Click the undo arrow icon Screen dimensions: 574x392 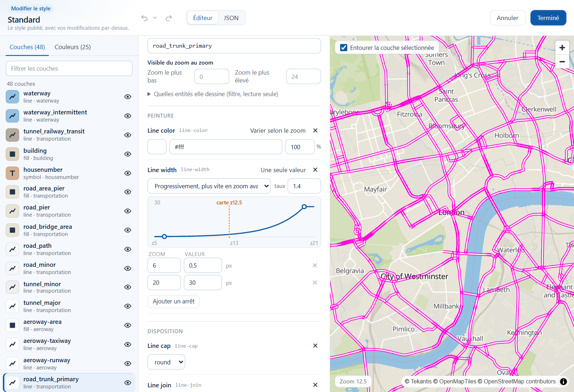pyautogui.click(x=144, y=18)
